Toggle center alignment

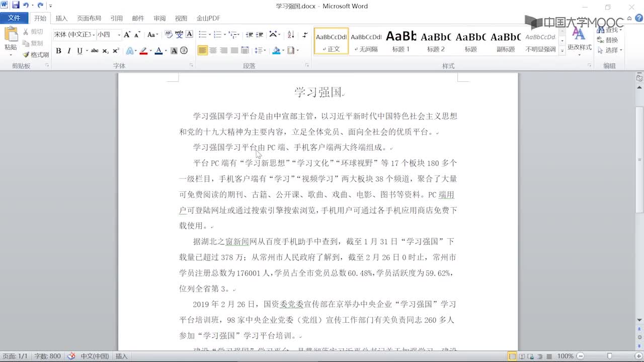(213, 50)
